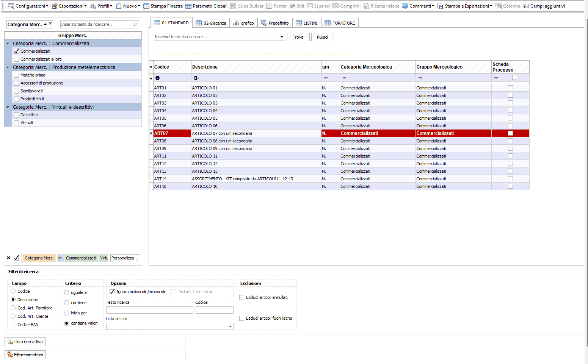The width and height of the screenshot is (588, 364).
Task: Uncheck the Commercializzati group checkbox
Action: tap(16, 51)
